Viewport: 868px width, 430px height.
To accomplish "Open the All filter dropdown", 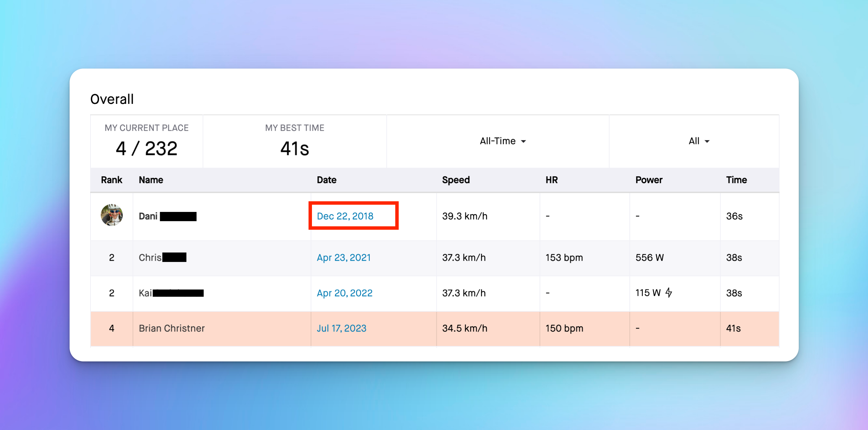I will (699, 141).
